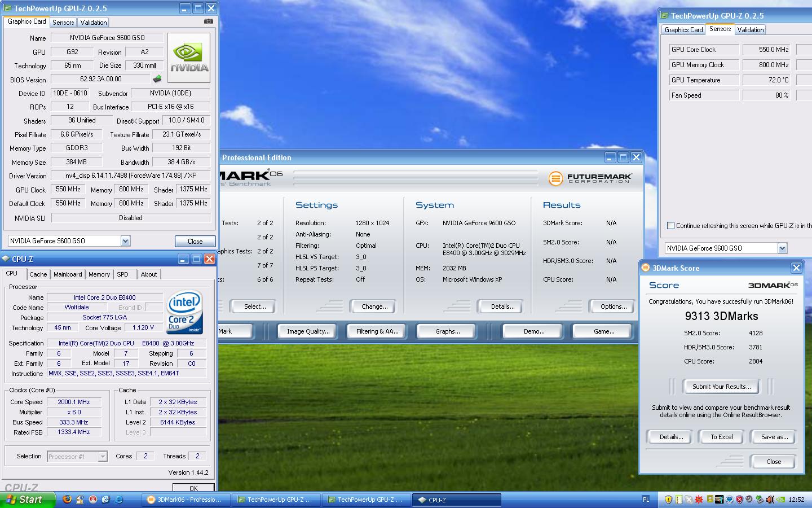Open the Graphics Card tab in the right GPU-Z window
Image resolution: width=812 pixels, height=508 pixels.
[683, 30]
